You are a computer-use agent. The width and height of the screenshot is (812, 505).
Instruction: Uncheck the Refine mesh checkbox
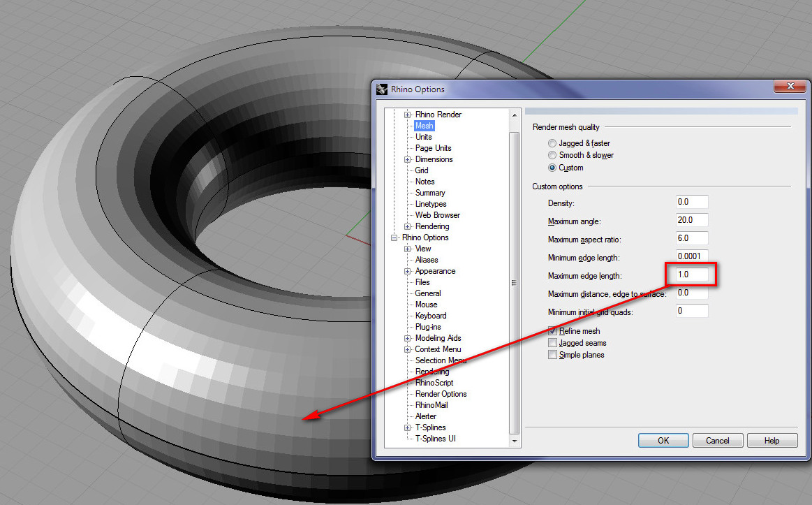click(553, 331)
